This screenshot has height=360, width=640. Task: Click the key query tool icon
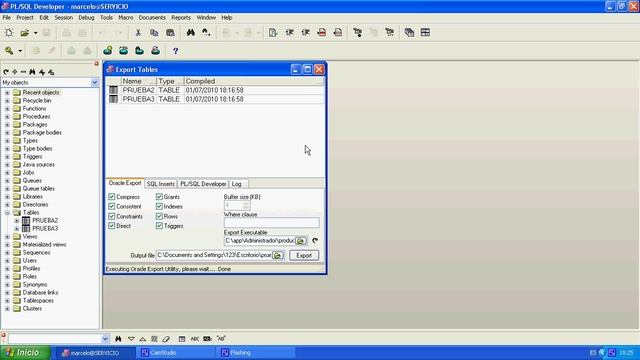click(x=9, y=51)
